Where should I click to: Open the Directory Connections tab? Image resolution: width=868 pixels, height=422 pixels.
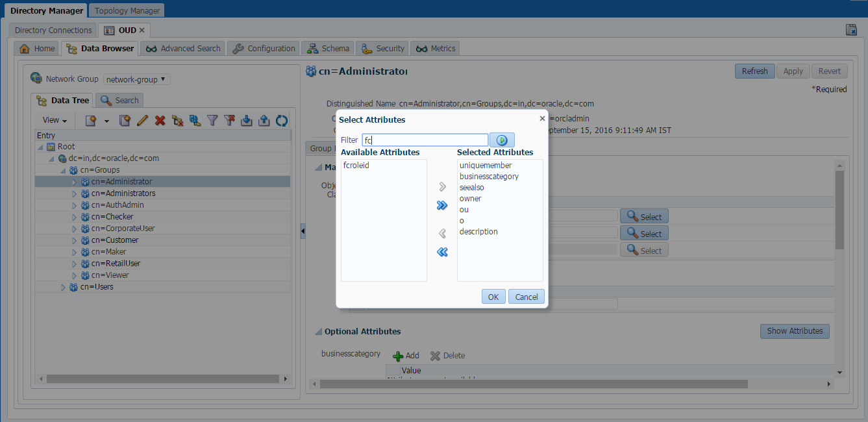click(x=53, y=31)
